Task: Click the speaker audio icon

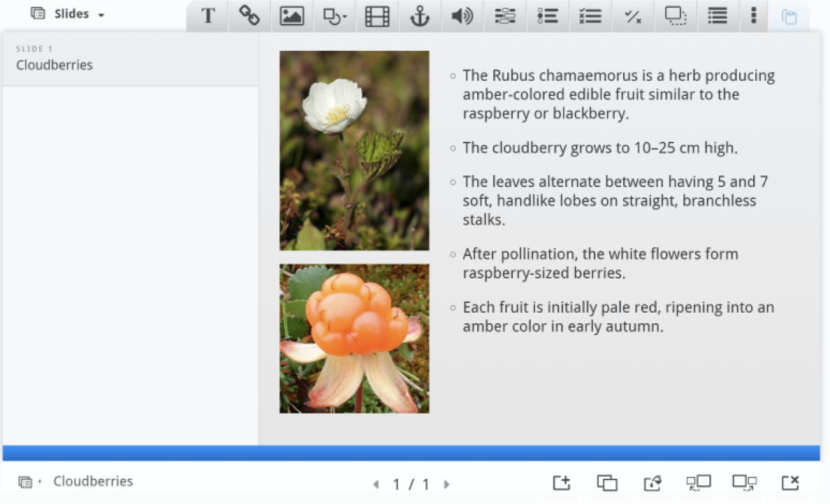Action: [462, 16]
